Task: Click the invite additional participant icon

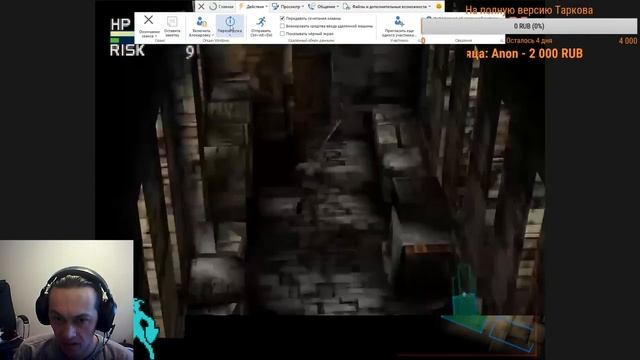Action: 399,21
